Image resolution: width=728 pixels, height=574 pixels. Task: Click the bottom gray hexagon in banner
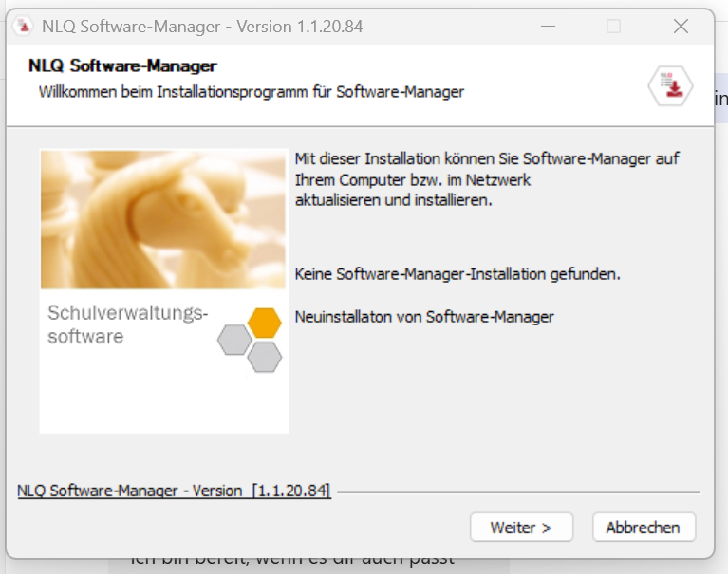[264, 357]
